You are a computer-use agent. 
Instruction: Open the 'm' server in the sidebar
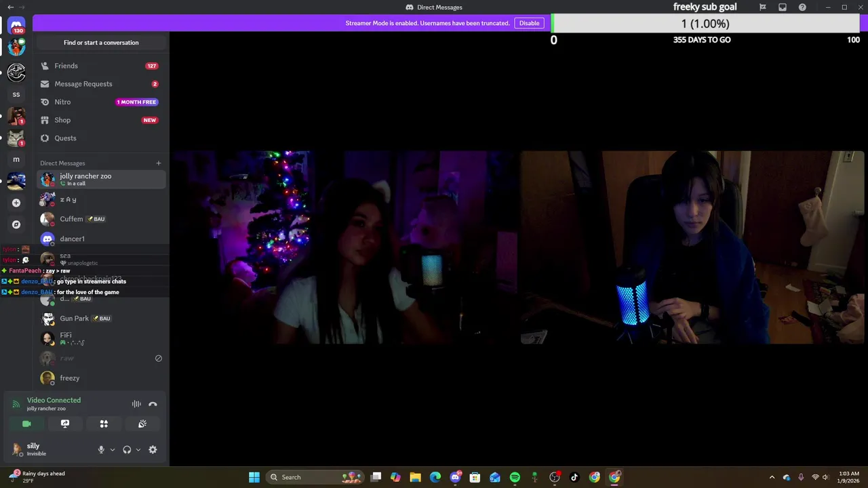click(x=16, y=159)
